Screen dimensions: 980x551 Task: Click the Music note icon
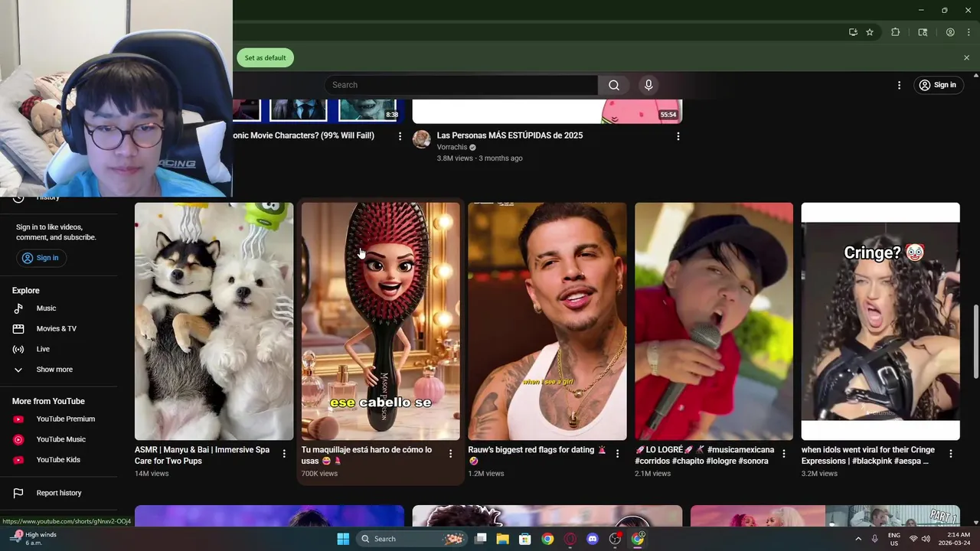(x=18, y=308)
